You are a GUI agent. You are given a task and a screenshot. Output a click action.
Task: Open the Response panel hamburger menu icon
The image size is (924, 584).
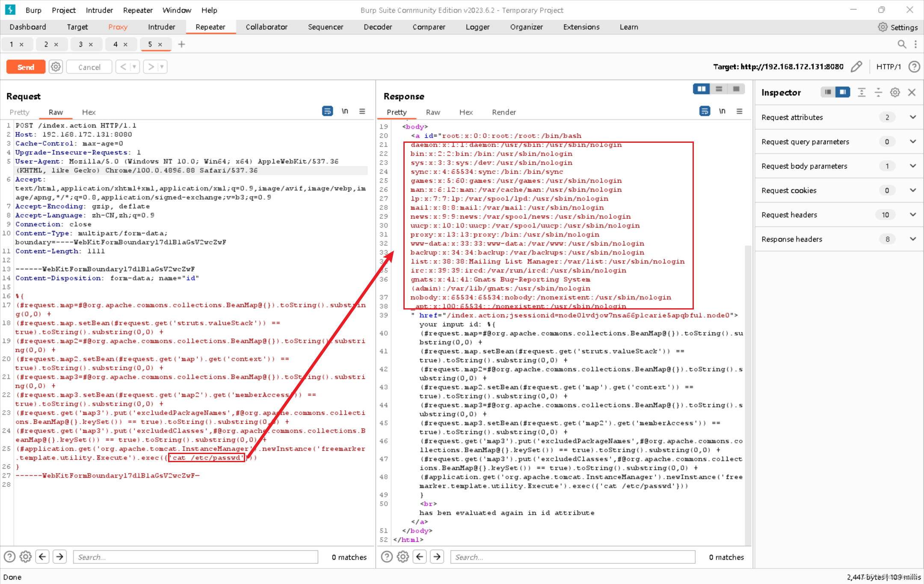(740, 111)
